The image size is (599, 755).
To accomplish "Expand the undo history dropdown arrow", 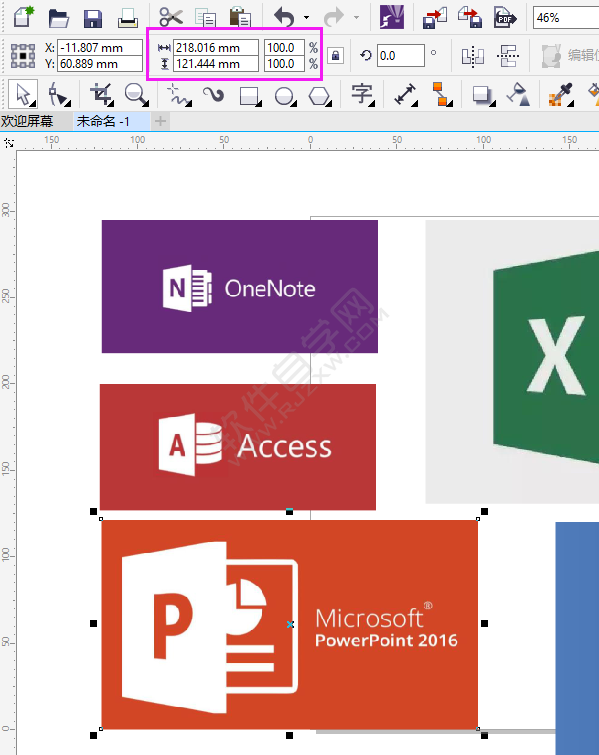I will tap(307, 18).
